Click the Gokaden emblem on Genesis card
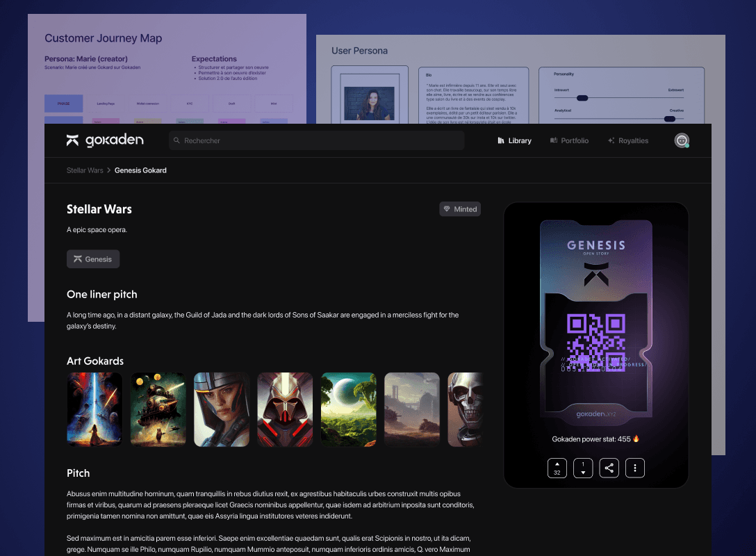 [x=596, y=274]
